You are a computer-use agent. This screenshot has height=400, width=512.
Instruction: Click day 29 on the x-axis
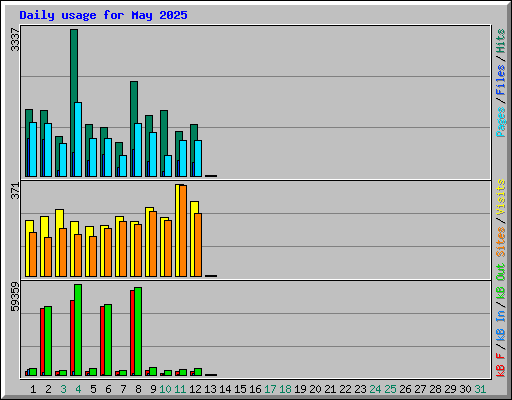(x=450, y=389)
